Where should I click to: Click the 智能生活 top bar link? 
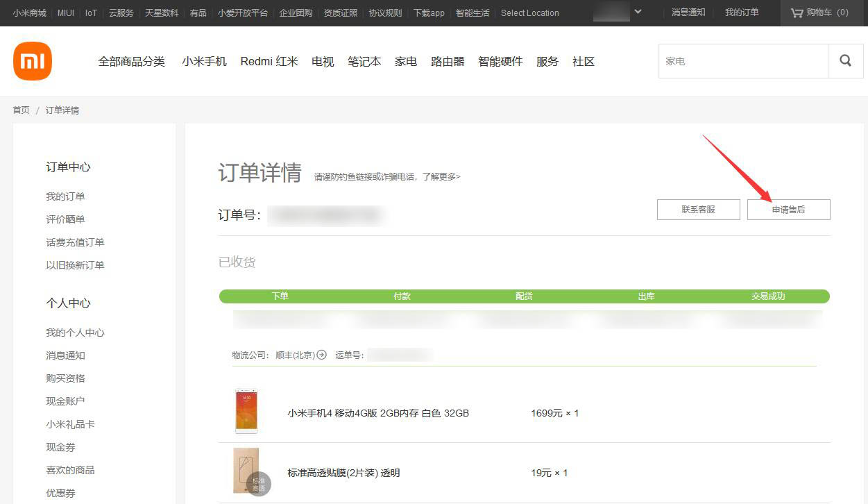pyautogui.click(x=473, y=12)
